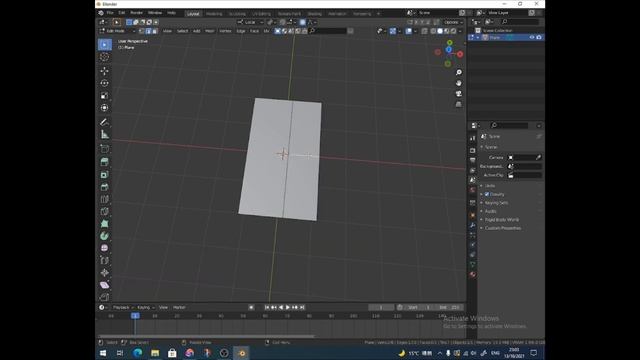
Task: Expand the Units panel
Action: pyautogui.click(x=490, y=186)
